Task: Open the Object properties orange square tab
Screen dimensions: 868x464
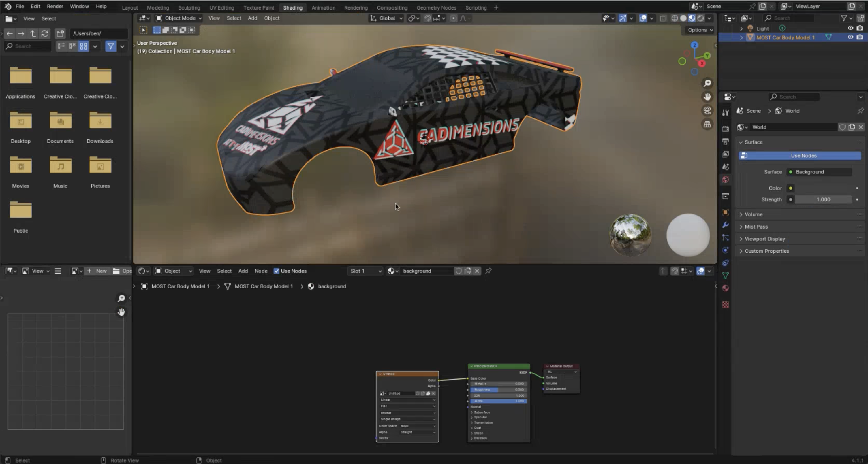Action: click(726, 212)
